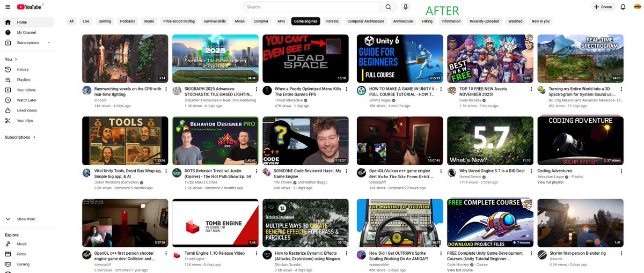Play the Dead Space thumbnail video
This screenshot has height=273, width=644.
305,58
